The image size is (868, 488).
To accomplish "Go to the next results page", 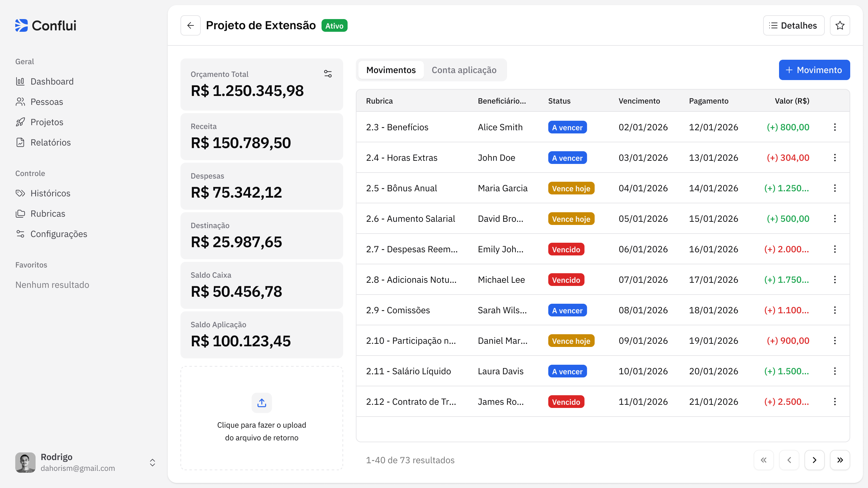I will point(814,460).
